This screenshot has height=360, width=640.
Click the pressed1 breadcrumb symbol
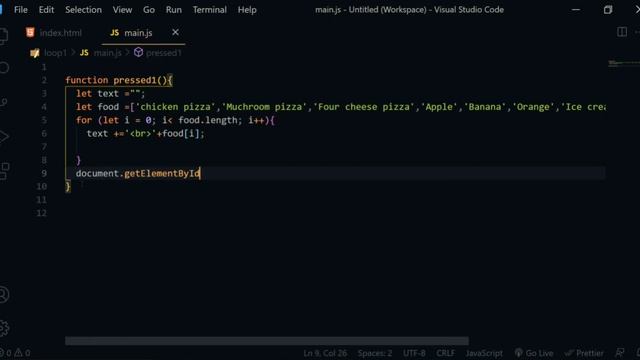click(x=163, y=53)
